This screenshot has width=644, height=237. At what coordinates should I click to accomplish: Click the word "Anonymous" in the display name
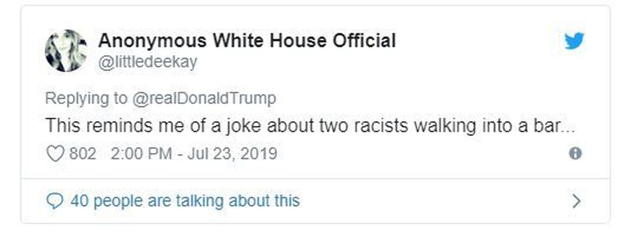[x=152, y=41]
